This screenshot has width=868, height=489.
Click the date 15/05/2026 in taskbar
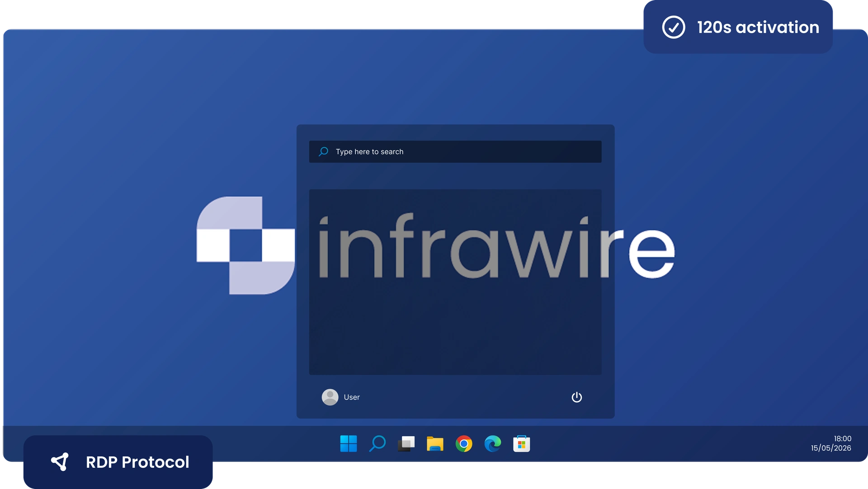coord(831,448)
